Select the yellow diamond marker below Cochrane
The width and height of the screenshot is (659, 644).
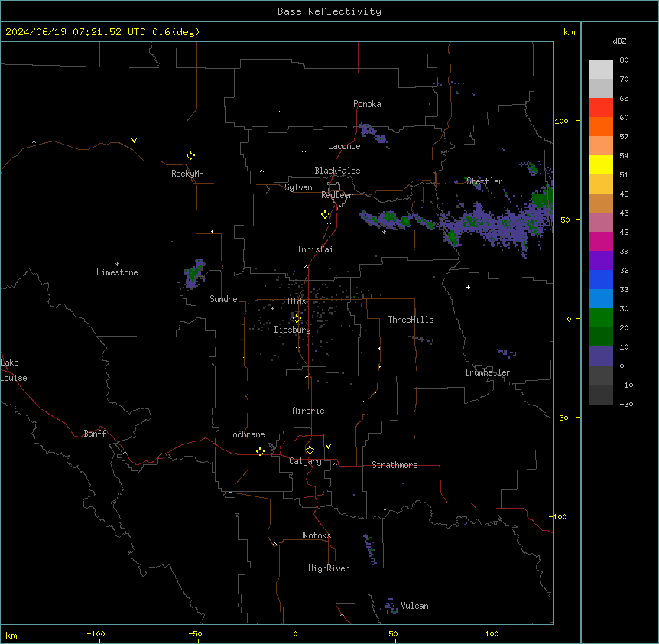tap(260, 451)
